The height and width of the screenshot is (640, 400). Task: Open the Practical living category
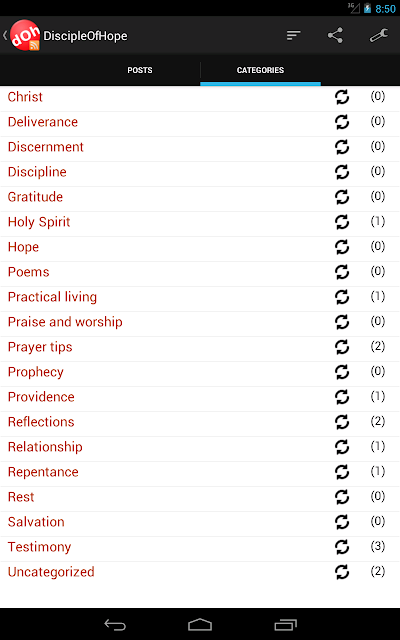pyautogui.click(x=52, y=297)
